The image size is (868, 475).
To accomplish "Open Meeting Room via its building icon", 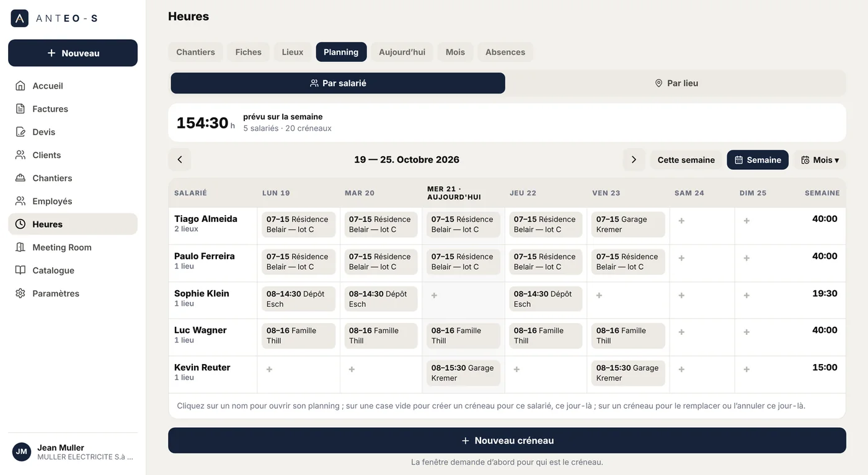I will tap(20, 247).
